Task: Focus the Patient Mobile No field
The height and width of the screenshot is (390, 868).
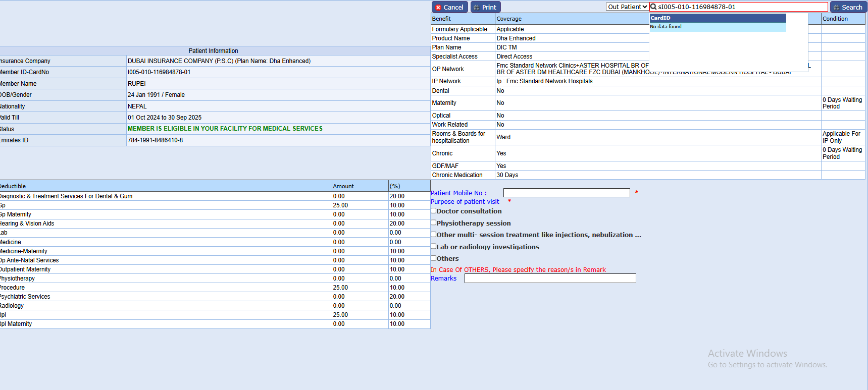Action: pyautogui.click(x=566, y=193)
